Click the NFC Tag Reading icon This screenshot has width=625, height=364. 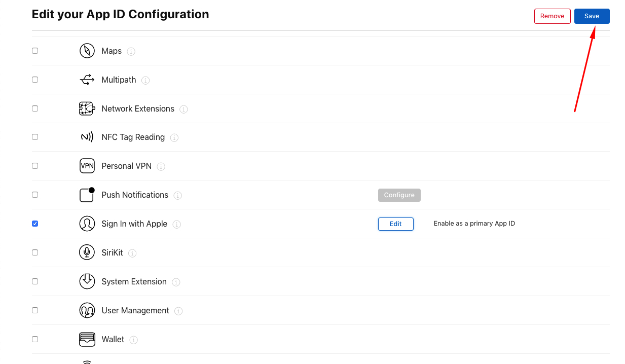tap(87, 137)
